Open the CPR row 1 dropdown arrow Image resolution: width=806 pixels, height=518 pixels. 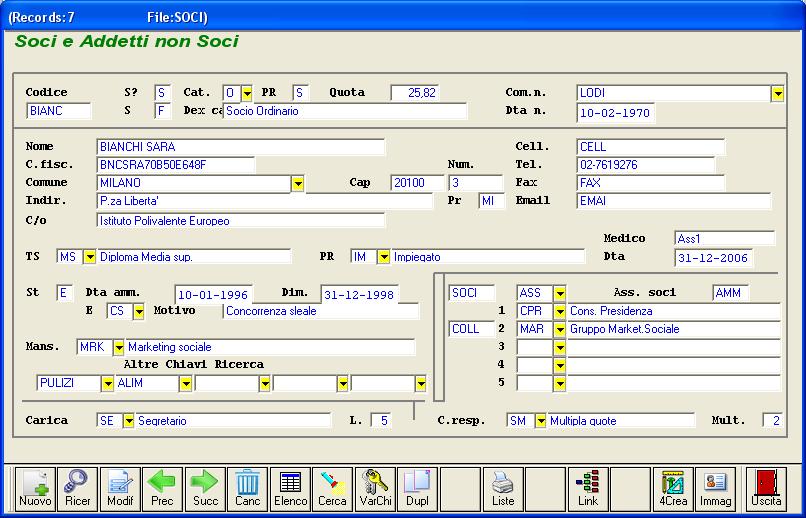coord(560,311)
